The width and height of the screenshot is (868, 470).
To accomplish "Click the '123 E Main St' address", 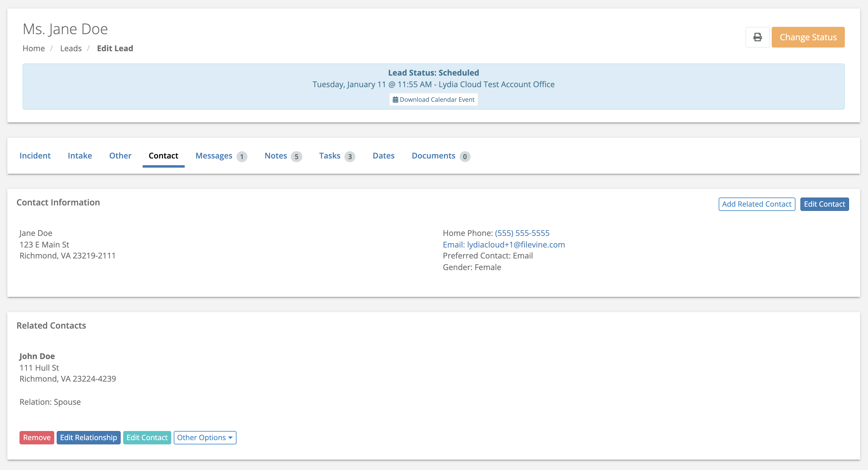I will coord(44,245).
